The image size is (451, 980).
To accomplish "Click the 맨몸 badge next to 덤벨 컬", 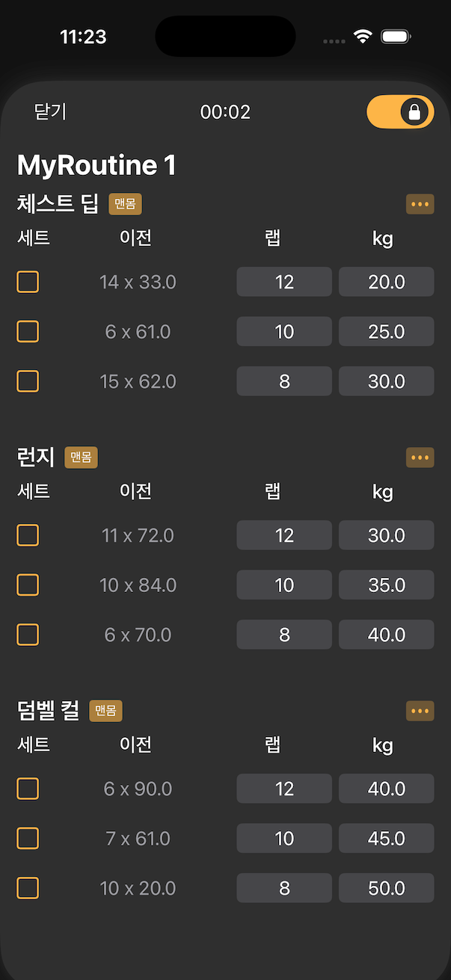I will click(105, 710).
